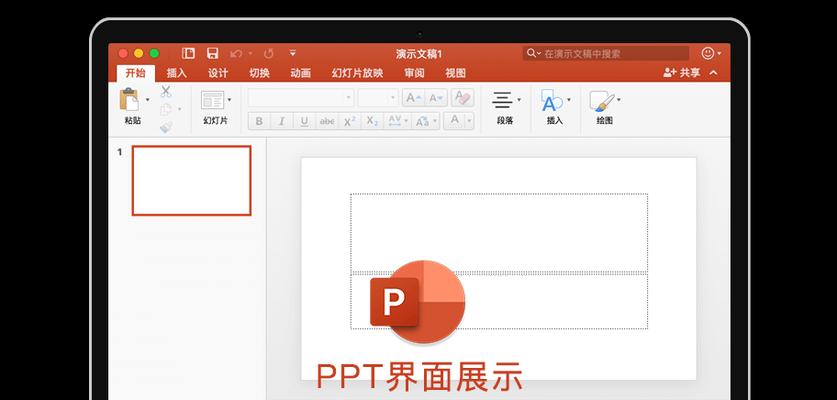
Task: Click the Format Painter brush icon
Action: pos(166,127)
